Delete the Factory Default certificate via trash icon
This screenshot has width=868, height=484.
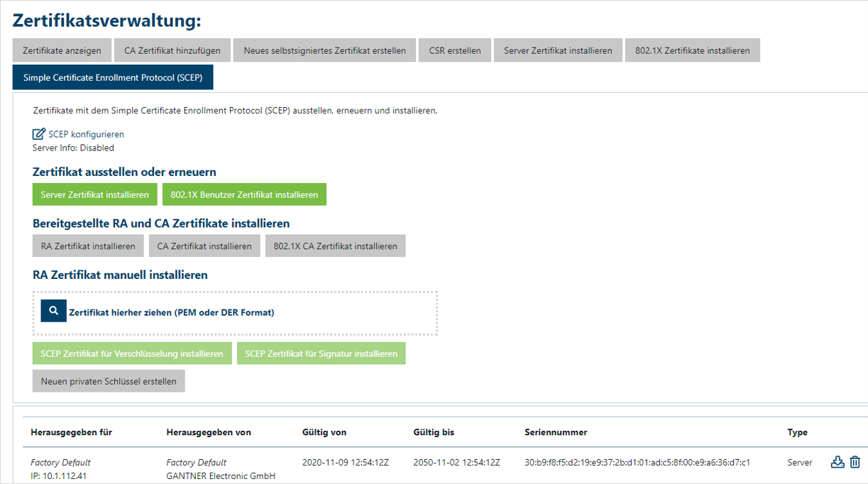click(x=855, y=462)
